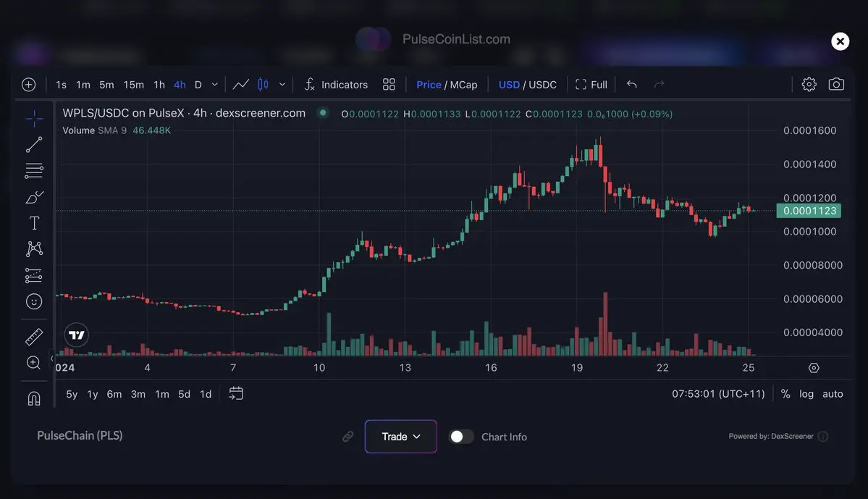Select the 15m interval
This screenshot has width=868, height=499.
coord(133,85)
